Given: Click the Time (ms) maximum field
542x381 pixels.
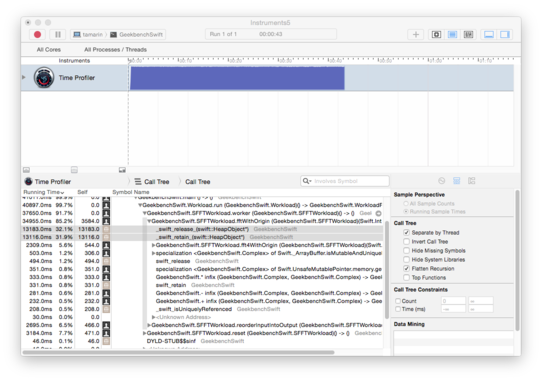Looking at the screenshot, I should 480,309.
